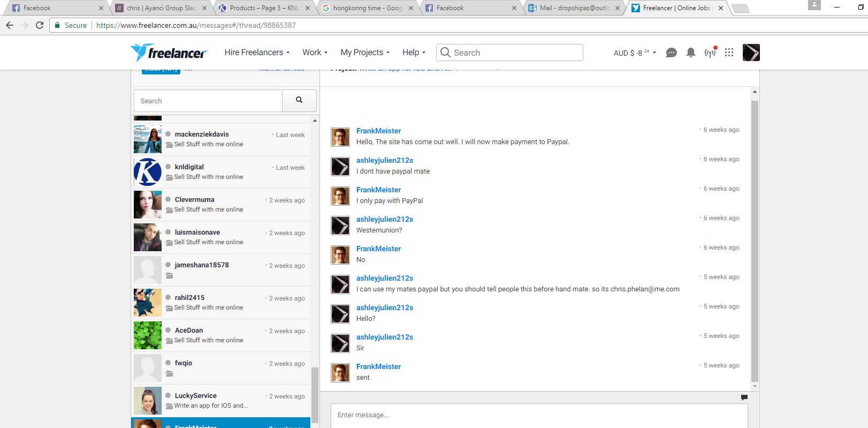Expand the Hire Freelancers menu
The height and width of the screenshot is (428, 868).
tap(257, 52)
